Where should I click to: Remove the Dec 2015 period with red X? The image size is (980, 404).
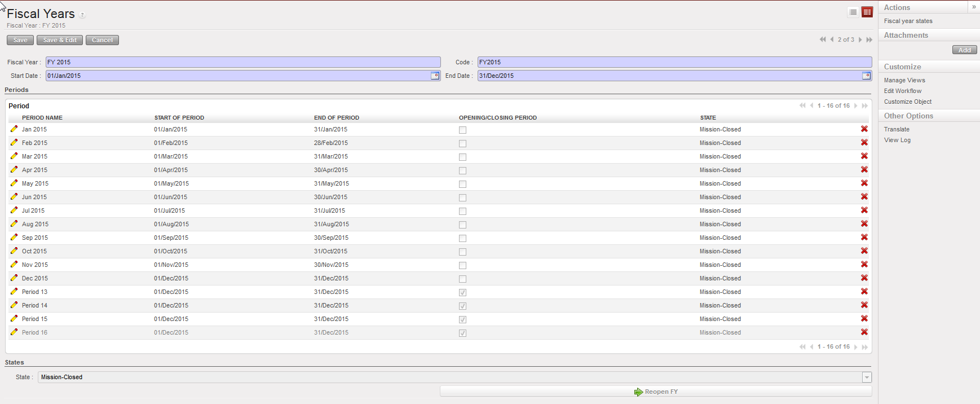coord(864,278)
